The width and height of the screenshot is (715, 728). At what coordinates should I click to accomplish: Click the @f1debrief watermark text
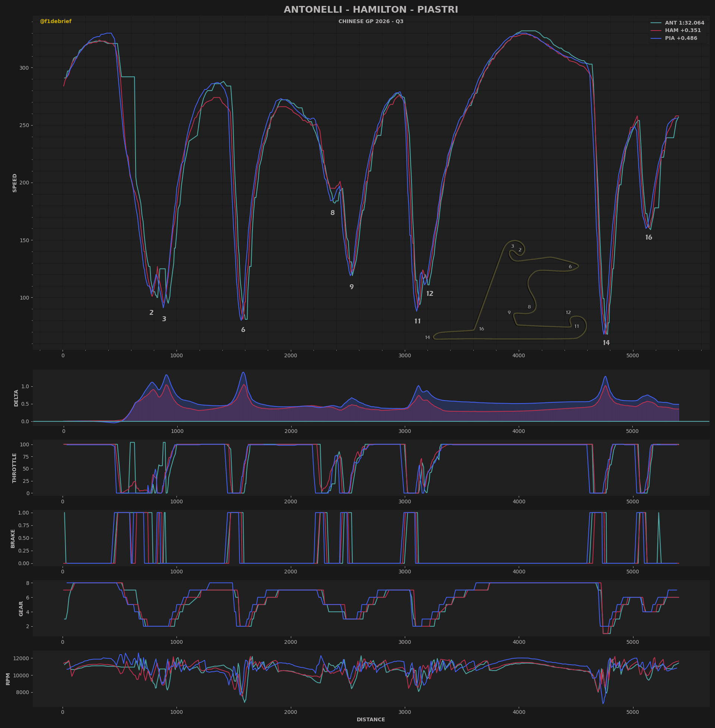55,21
